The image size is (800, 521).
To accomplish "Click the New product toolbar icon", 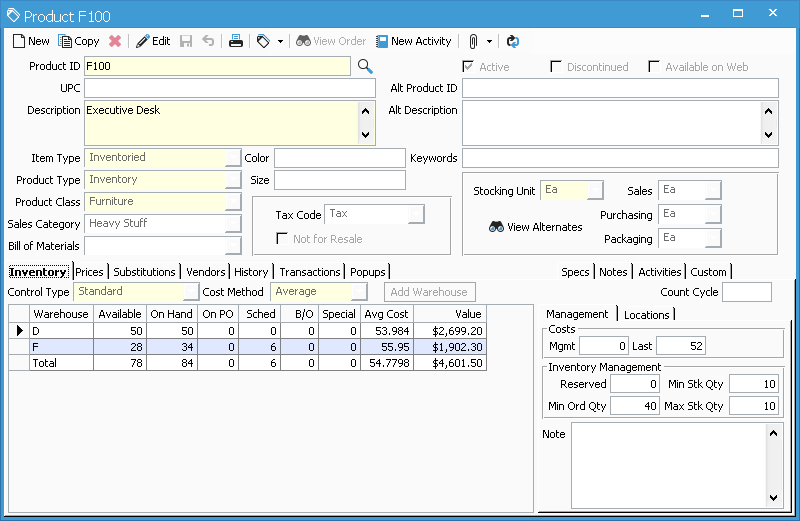I will coord(19,41).
